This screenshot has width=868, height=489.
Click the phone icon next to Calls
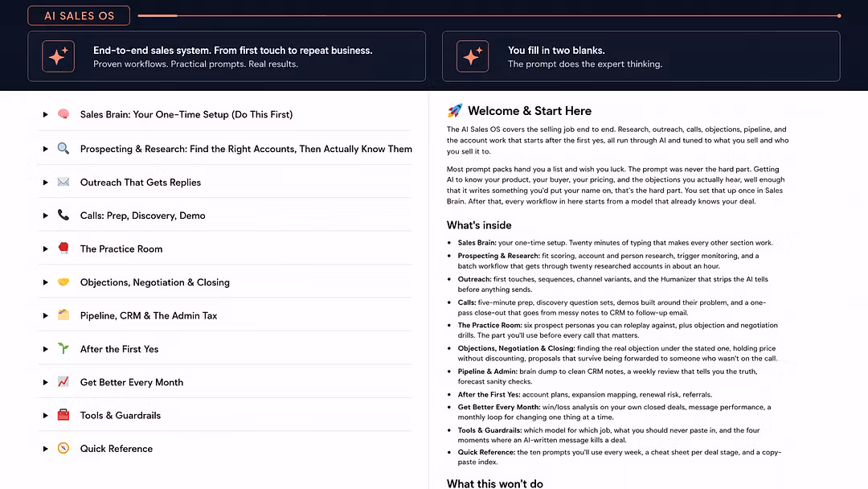click(63, 215)
